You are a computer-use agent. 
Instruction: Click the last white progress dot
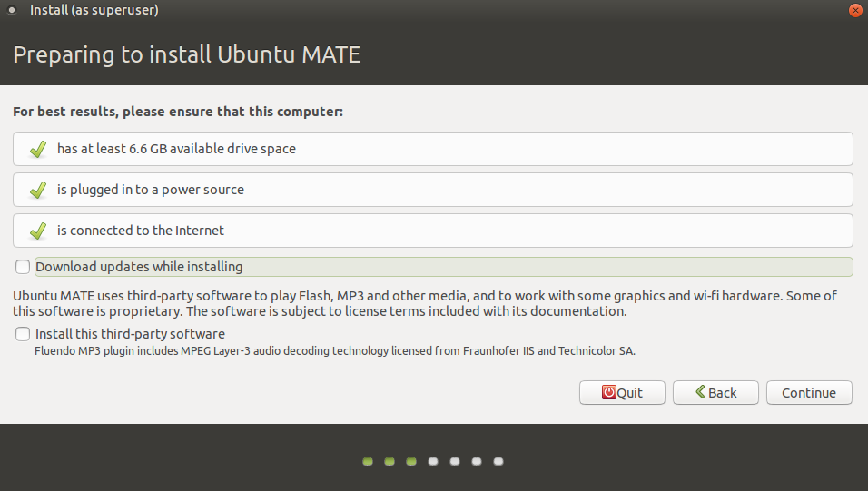(498, 462)
